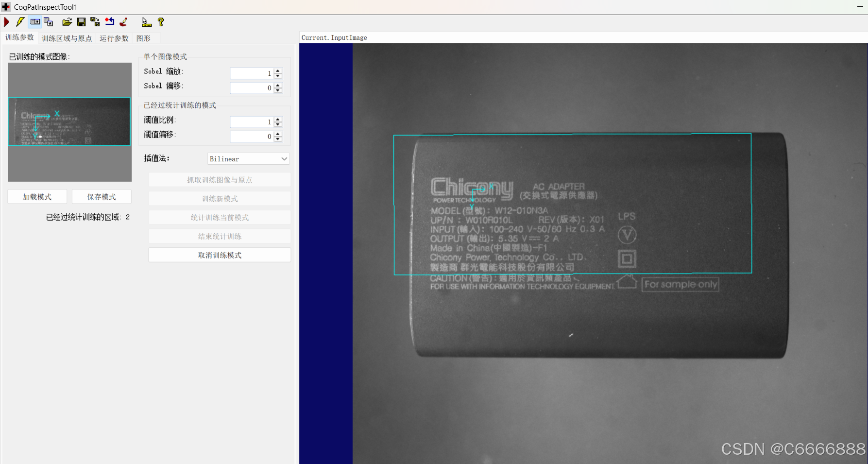The image size is (868, 464).
Task: Click the trained pattern image thumbnail
Action: [x=69, y=122]
